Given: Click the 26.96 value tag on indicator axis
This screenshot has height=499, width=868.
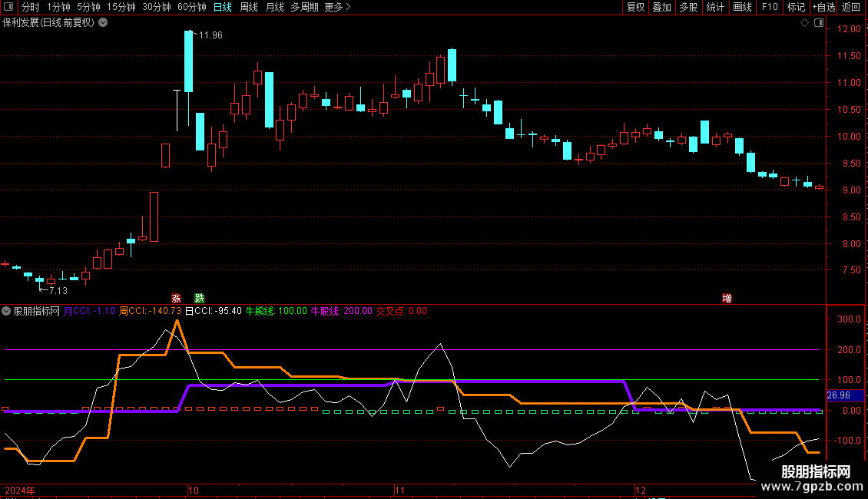Looking at the screenshot, I should tap(838, 395).
